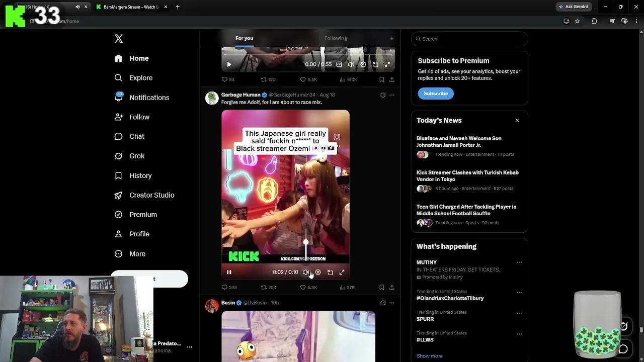Screen dimensions: 644x362
Task: Enter fullscreen on the 0:10 video
Action: pos(342,272)
